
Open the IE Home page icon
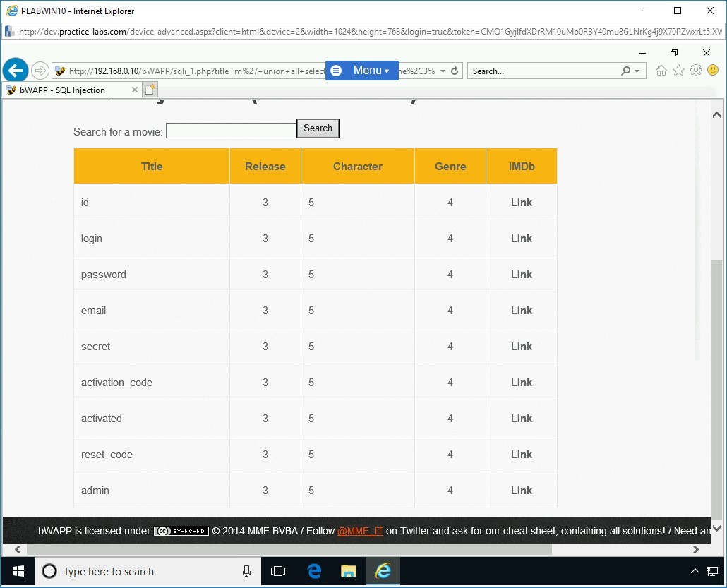pyautogui.click(x=661, y=71)
